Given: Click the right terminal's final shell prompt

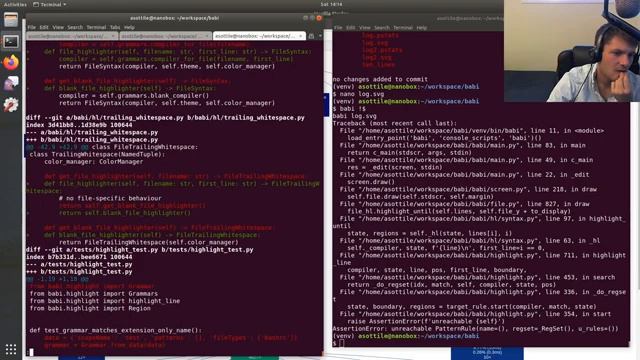Looking at the screenshot, I should (338, 343).
